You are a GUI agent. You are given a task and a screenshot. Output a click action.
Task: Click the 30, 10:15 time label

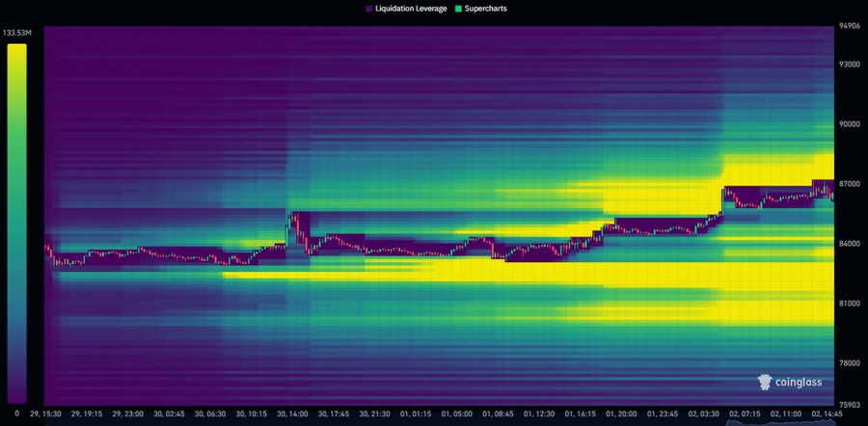point(254,413)
